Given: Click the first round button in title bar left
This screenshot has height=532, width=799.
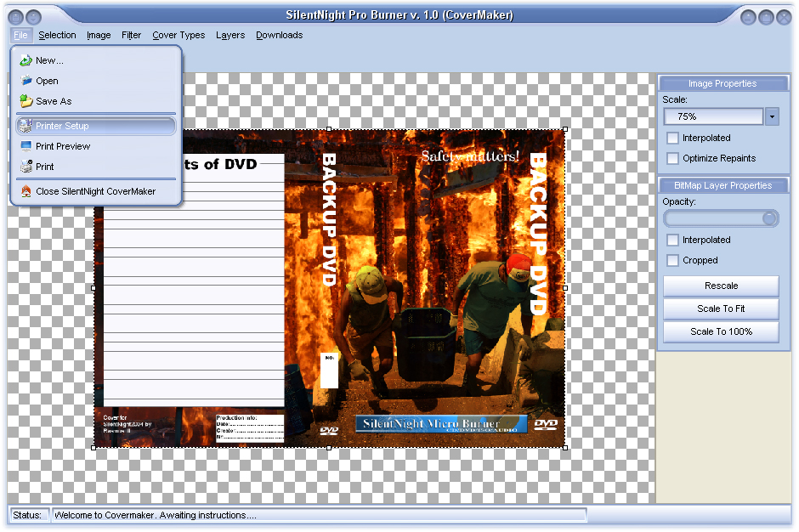Looking at the screenshot, I should click(16, 18).
